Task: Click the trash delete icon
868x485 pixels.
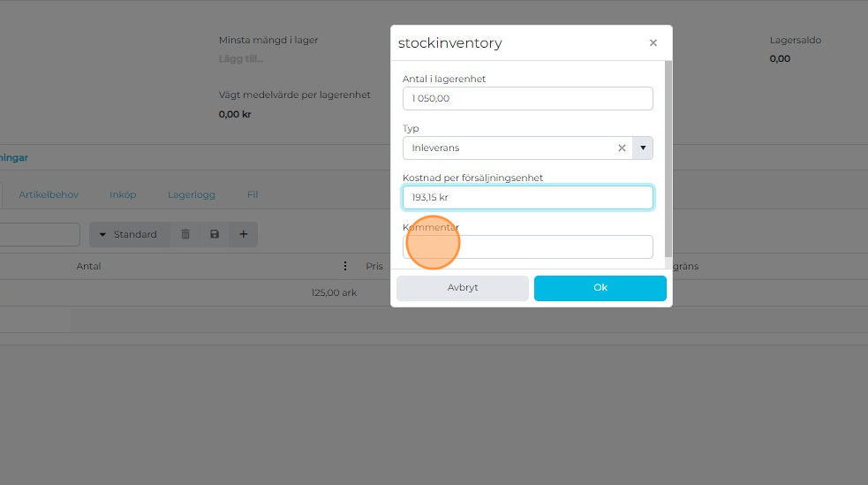Action: click(x=185, y=234)
